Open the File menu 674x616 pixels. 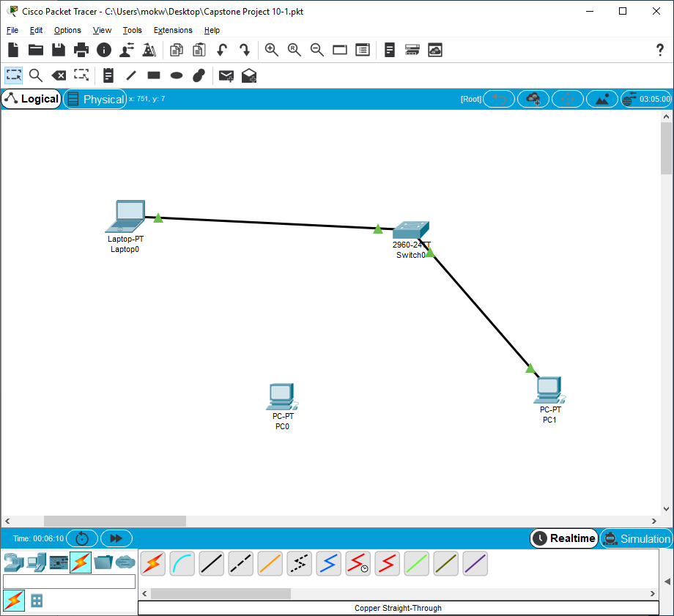12,30
